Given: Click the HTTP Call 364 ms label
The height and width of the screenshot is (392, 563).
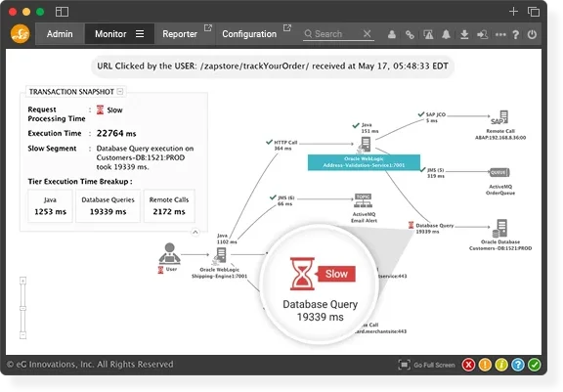Looking at the screenshot, I should [285, 146].
